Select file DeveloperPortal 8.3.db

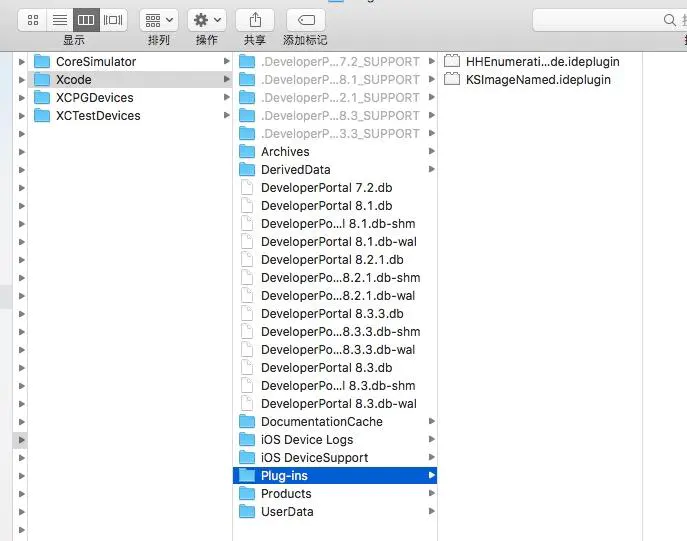(335, 368)
